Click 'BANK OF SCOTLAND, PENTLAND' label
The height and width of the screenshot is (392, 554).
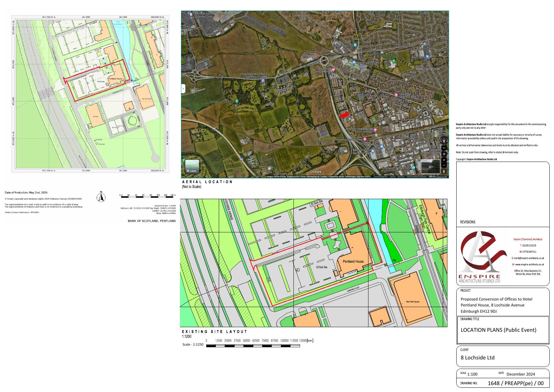(152, 221)
